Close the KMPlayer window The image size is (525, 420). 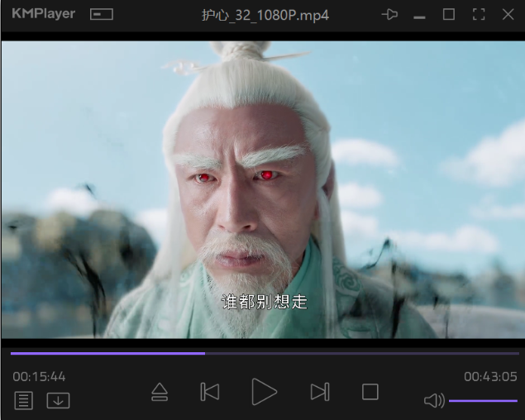coord(508,15)
